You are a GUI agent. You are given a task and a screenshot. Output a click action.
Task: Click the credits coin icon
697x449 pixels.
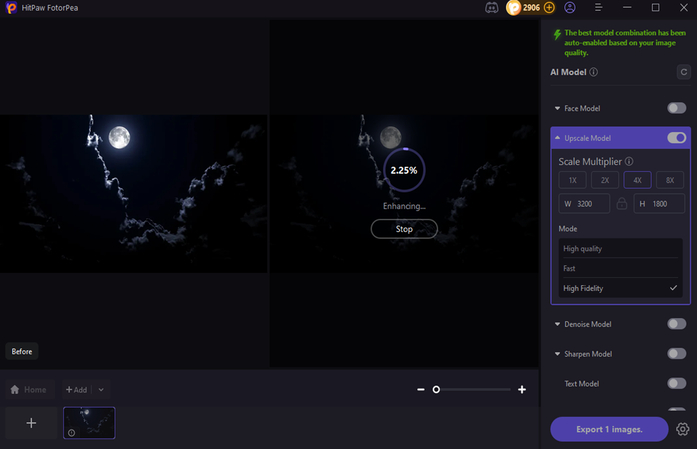pos(513,8)
